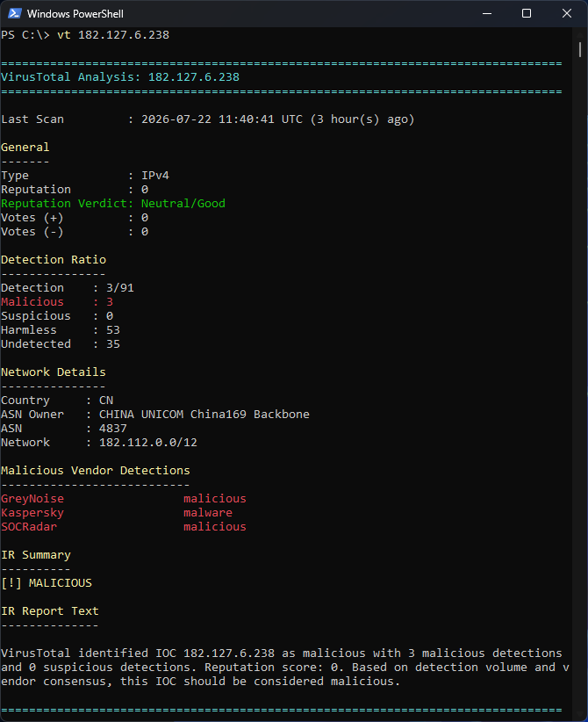Click the Country value 'CN'
The image size is (588, 722).
coord(106,401)
